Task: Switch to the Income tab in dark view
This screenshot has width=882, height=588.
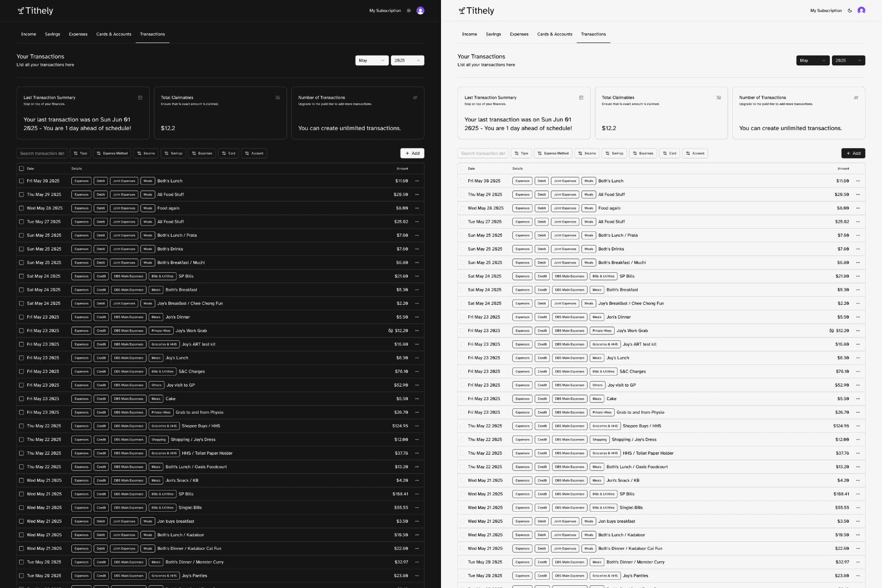Action: pyautogui.click(x=28, y=34)
